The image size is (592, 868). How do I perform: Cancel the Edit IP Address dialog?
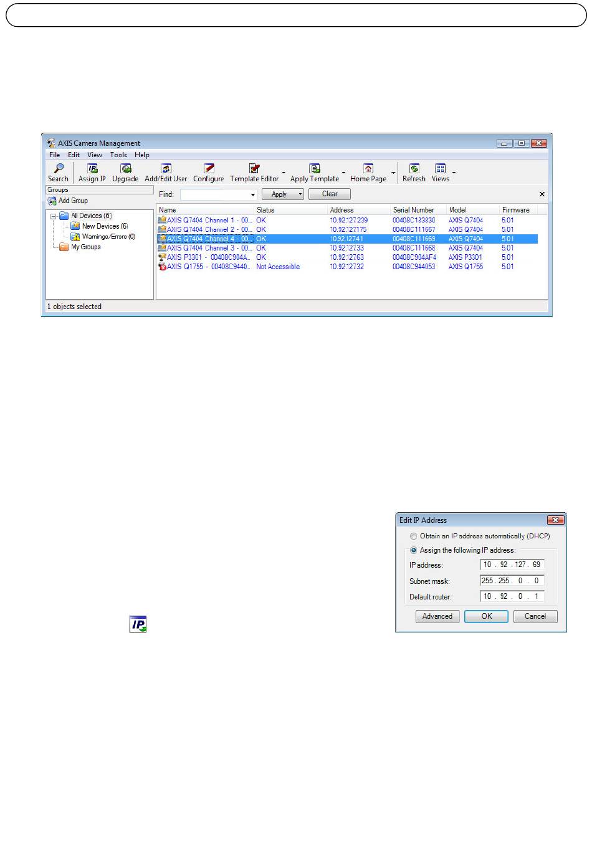(x=535, y=616)
